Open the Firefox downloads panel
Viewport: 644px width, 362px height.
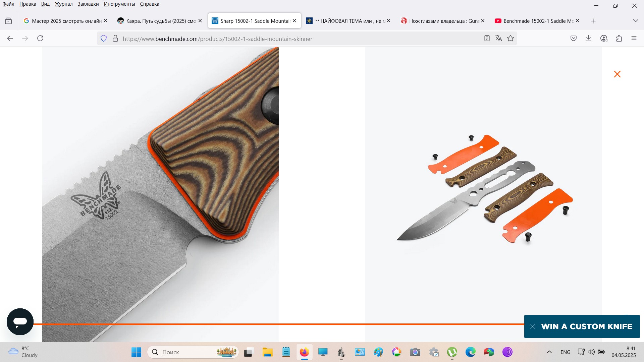[x=588, y=38]
